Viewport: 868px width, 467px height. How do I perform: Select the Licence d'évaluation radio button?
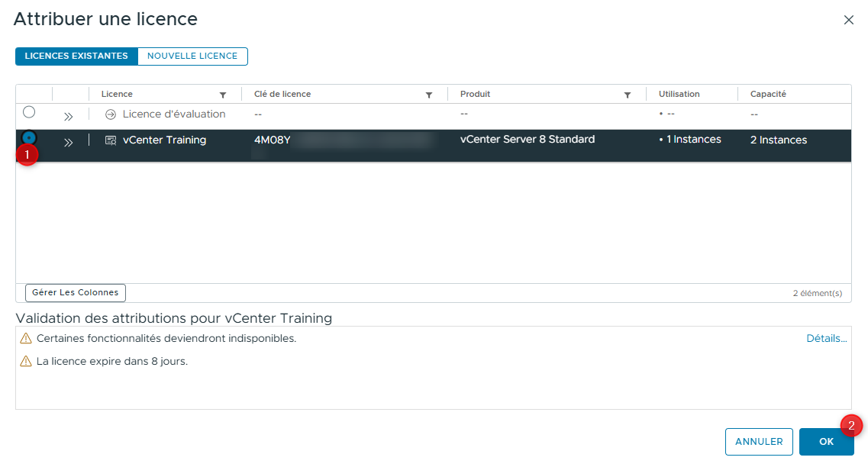click(x=29, y=112)
